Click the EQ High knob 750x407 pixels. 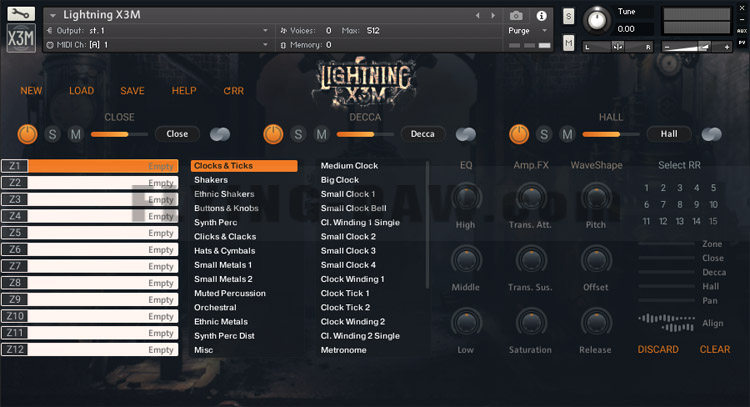coord(466,198)
